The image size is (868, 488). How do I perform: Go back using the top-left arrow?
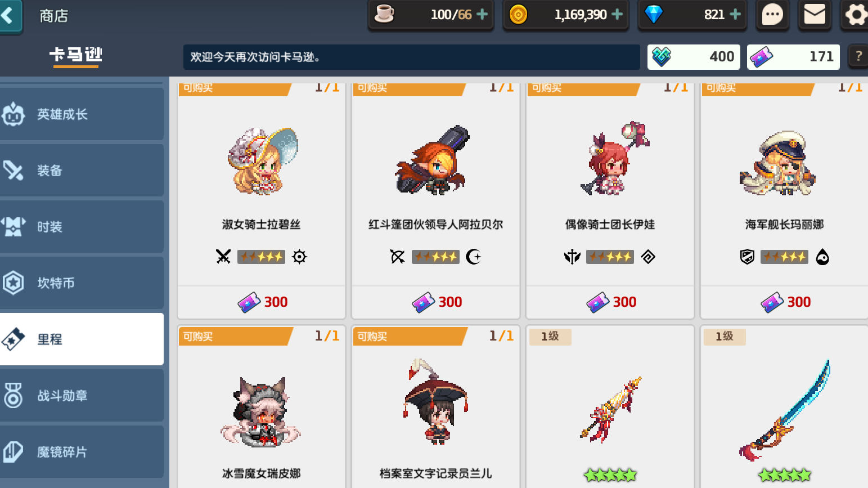click(10, 16)
